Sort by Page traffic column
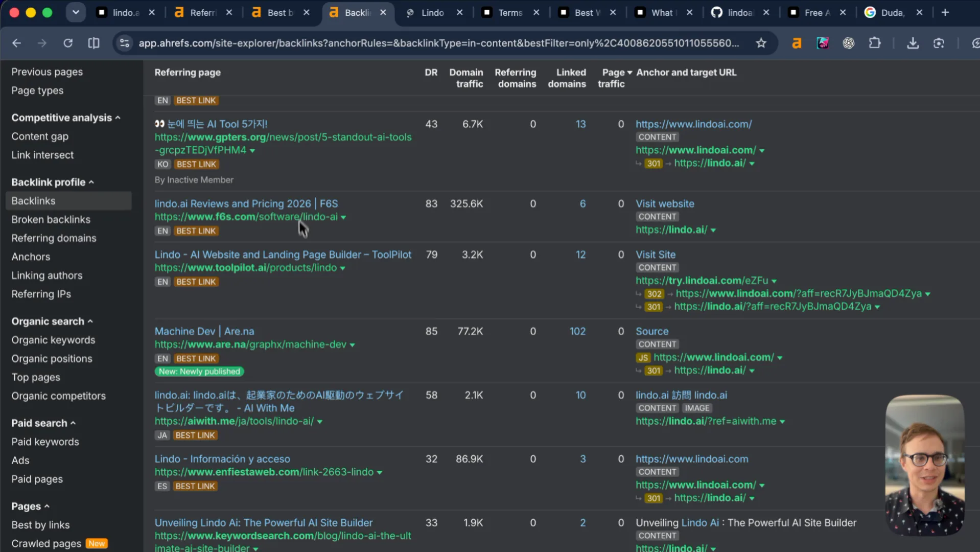Viewport: 980px width, 552px height. (x=615, y=78)
